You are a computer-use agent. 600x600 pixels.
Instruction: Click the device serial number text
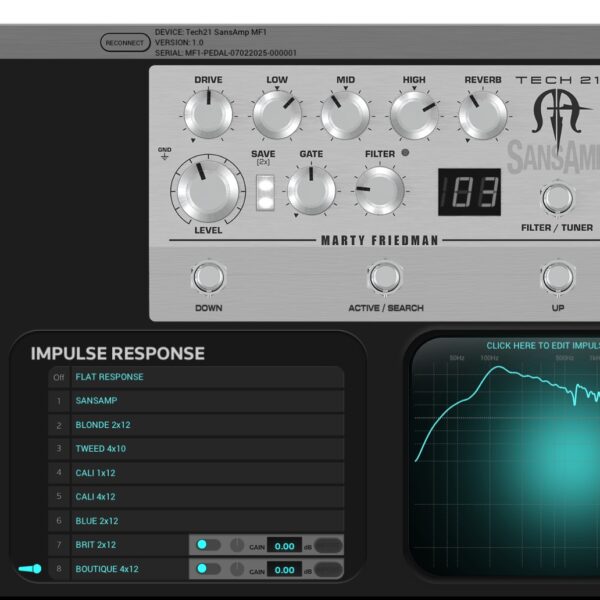[x=226, y=53]
